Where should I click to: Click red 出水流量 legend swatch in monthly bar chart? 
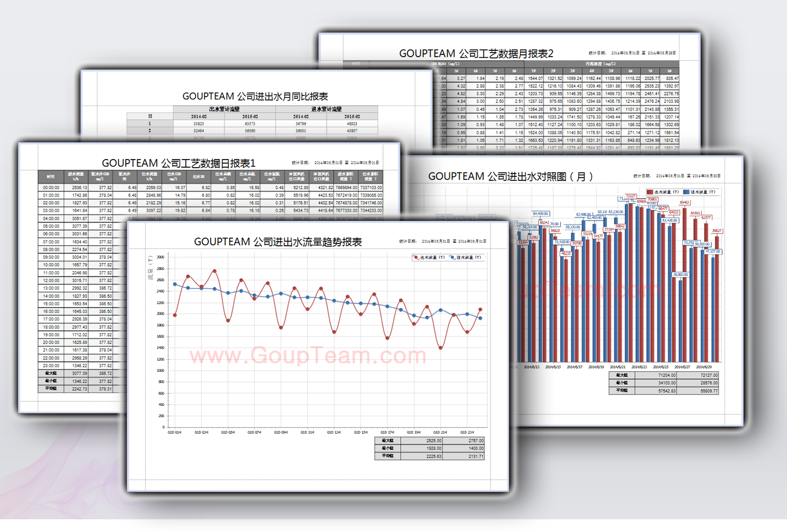[650, 192]
